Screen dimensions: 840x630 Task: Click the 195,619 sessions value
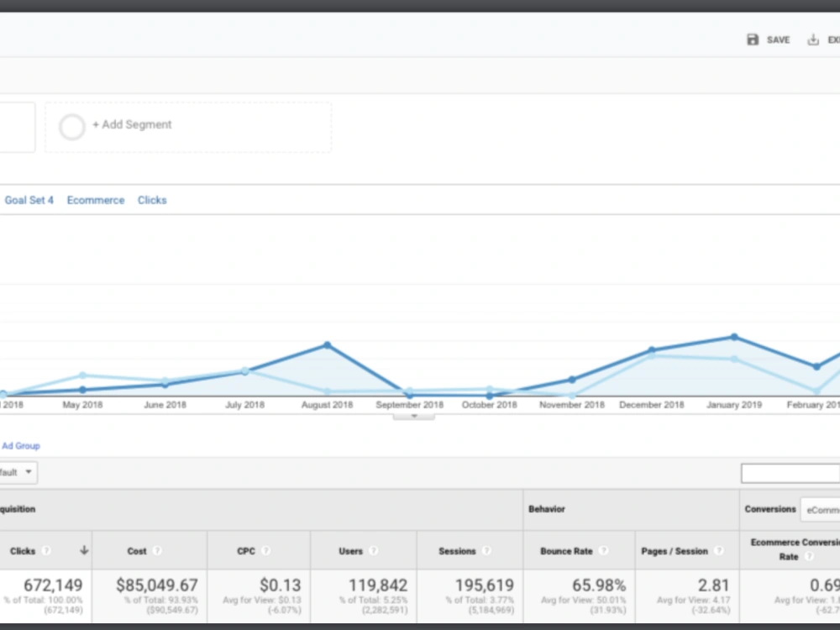coord(485,585)
